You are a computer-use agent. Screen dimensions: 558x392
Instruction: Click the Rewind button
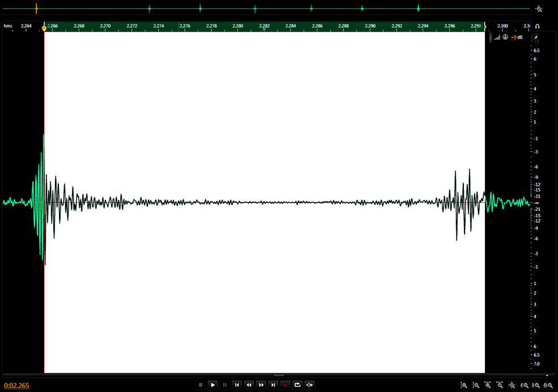pos(249,385)
